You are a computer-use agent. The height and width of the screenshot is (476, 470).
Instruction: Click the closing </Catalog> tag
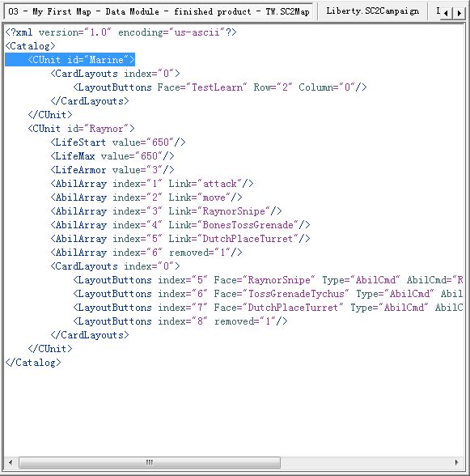point(33,363)
